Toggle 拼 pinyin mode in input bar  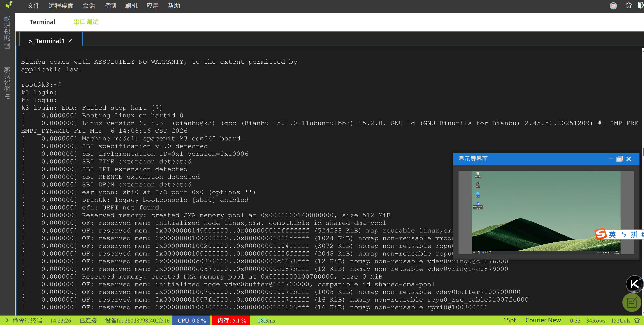click(x=634, y=234)
